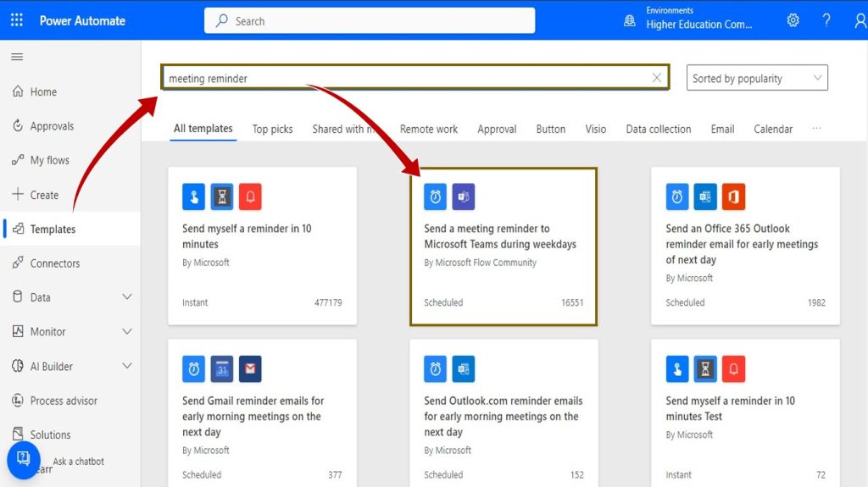Click the meeting reminder template search field
The width and height of the screenshot is (868, 487).
pyautogui.click(x=415, y=77)
